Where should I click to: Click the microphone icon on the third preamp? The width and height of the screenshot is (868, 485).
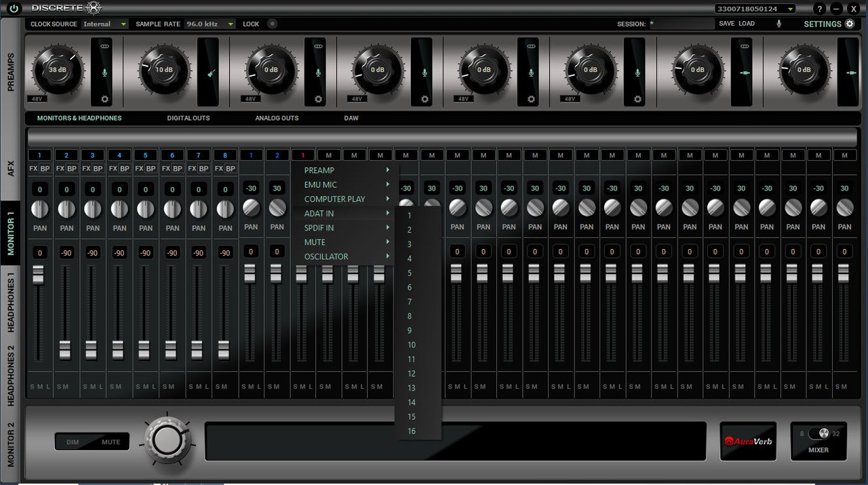(x=318, y=73)
